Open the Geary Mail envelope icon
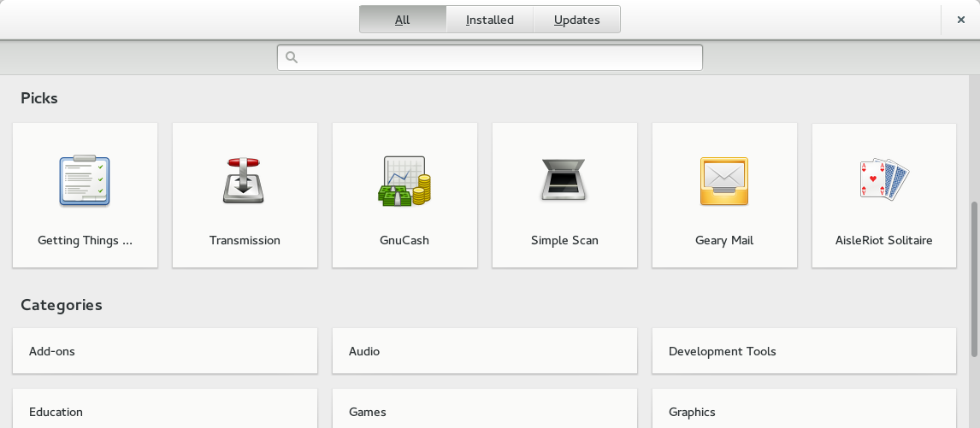 click(724, 181)
